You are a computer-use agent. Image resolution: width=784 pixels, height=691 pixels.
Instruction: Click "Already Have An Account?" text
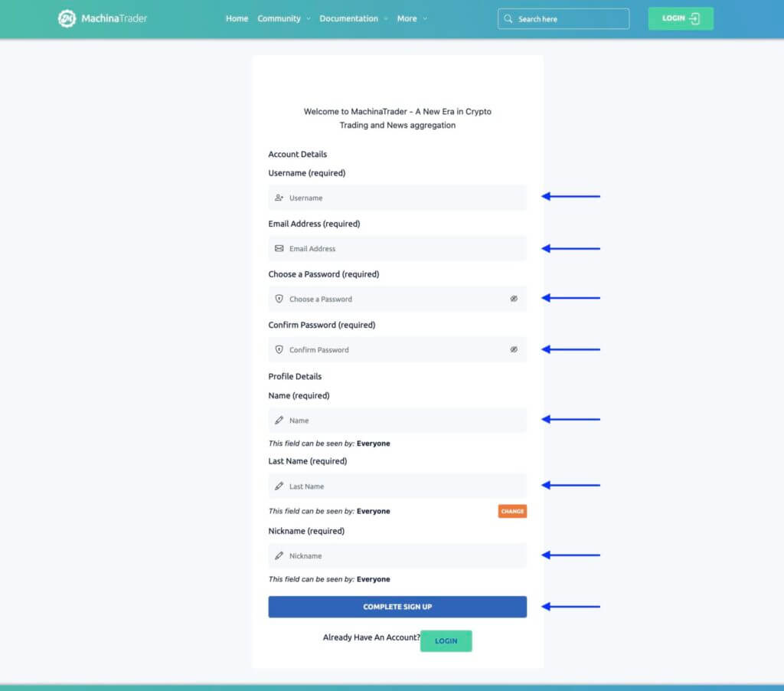(371, 637)
